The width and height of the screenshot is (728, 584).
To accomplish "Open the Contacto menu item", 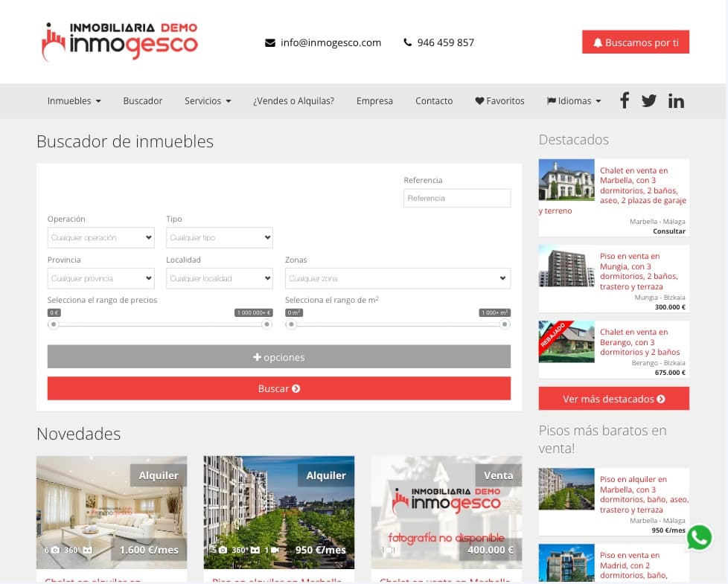I will click(433, 100).
